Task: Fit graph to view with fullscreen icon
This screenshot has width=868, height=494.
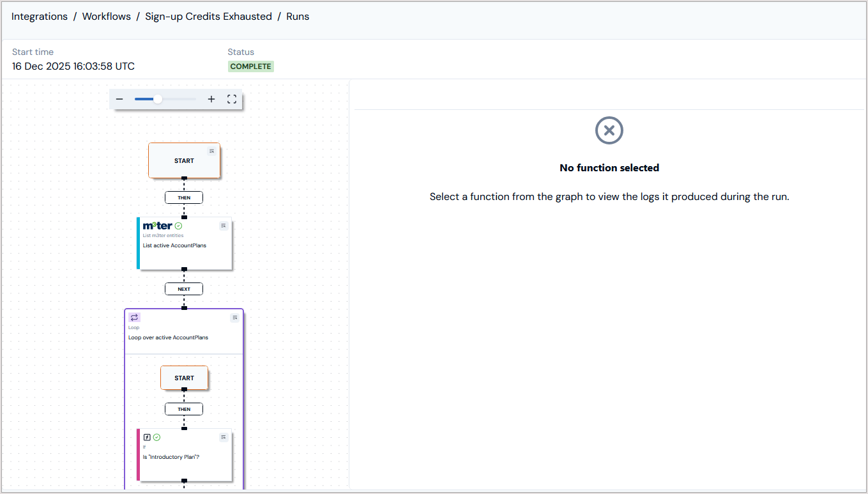Action: point(232,99)
